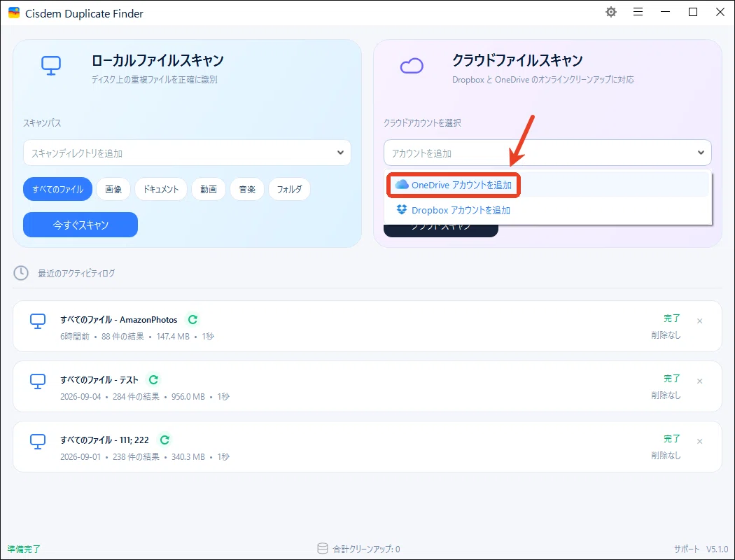Remove the AmazonPhotos log entry
Screen dimensions: 735x560
[699, 321]
